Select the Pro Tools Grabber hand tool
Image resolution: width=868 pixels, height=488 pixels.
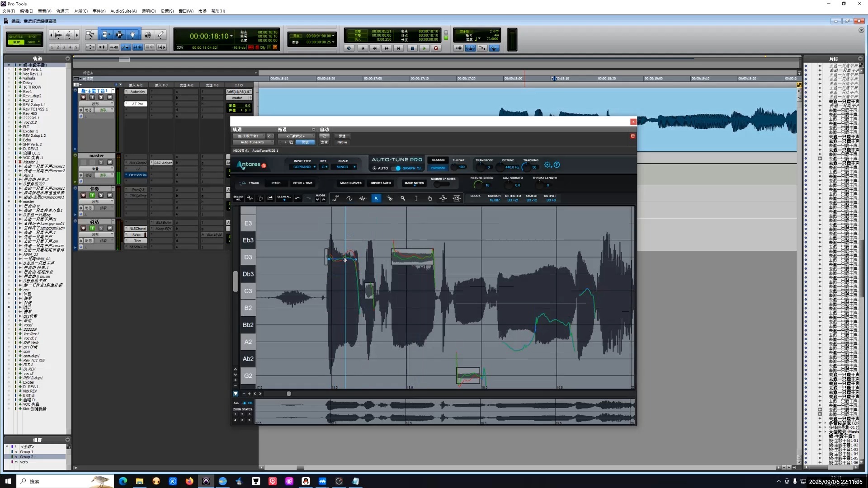pyautogui.click(x=133, y=34)
